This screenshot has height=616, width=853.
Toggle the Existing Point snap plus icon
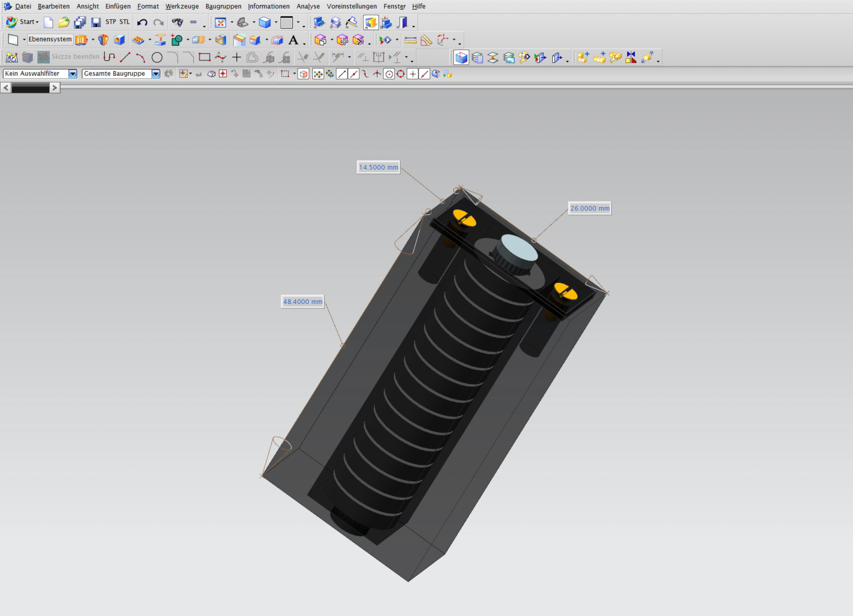click(413, 74)
